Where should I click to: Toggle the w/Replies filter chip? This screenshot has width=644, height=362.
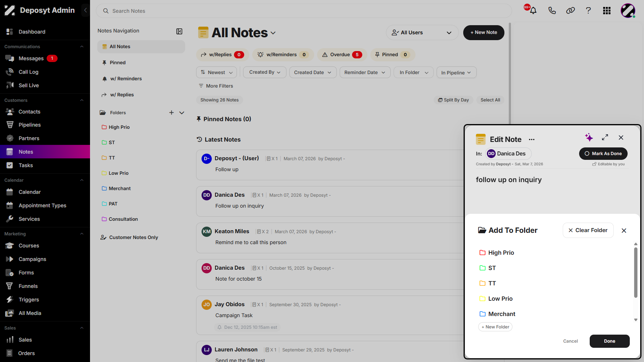coord(222,55)
